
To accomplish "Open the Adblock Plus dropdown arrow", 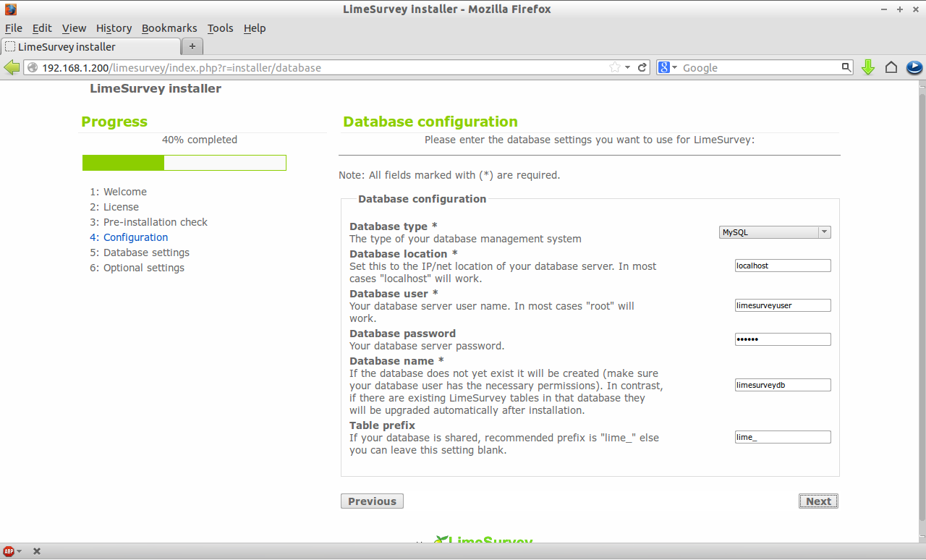I will pos(19,551).
